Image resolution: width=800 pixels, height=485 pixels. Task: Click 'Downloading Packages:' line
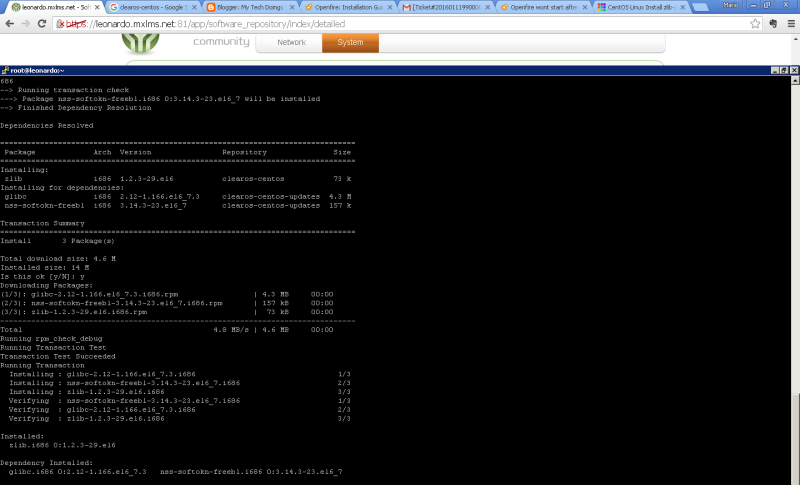47,286
